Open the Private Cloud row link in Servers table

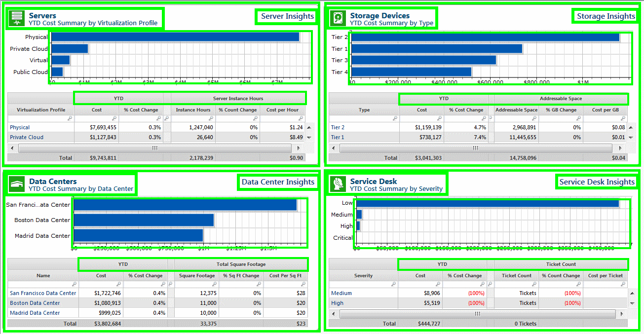coord(27,138)
